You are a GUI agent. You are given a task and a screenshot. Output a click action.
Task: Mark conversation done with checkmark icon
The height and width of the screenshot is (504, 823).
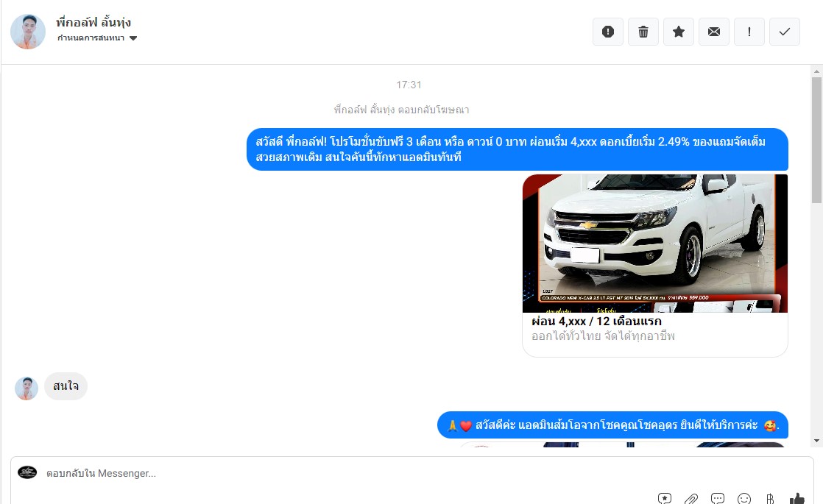pos(785,32)
